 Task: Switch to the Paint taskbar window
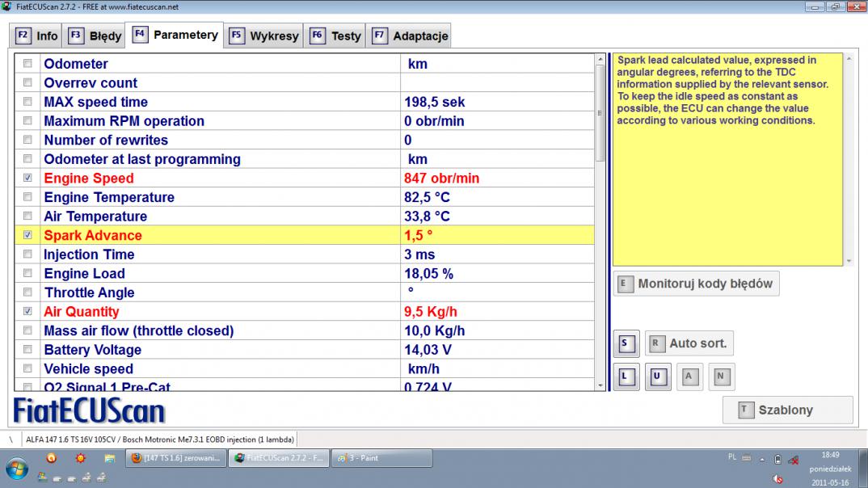[x=381, y=458]
